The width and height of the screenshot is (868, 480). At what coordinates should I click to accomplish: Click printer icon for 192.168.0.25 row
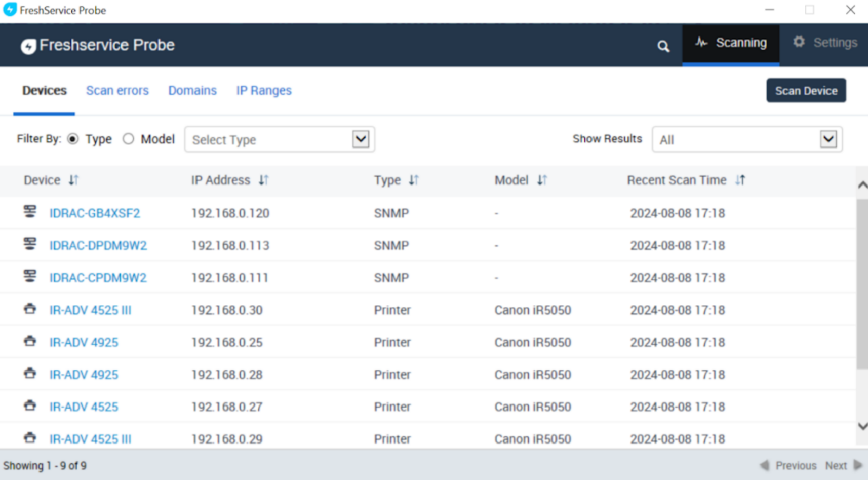(x=30, y=341)
